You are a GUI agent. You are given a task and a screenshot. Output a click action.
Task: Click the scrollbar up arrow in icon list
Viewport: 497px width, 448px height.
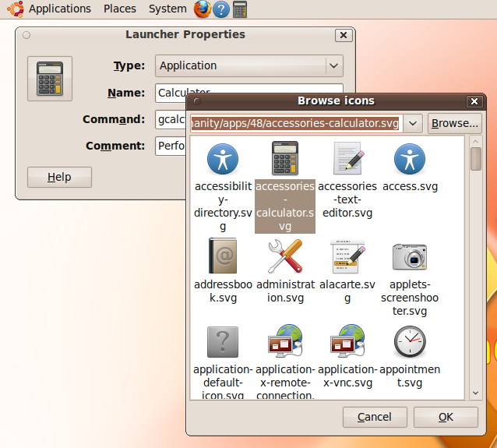pyautogui.click(x=475, y=141)
